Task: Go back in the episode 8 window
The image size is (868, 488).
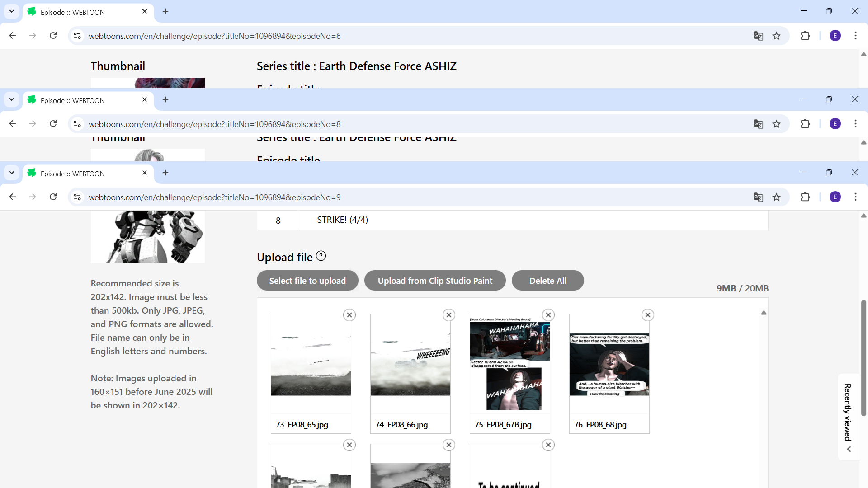Action: pos(13,124)
